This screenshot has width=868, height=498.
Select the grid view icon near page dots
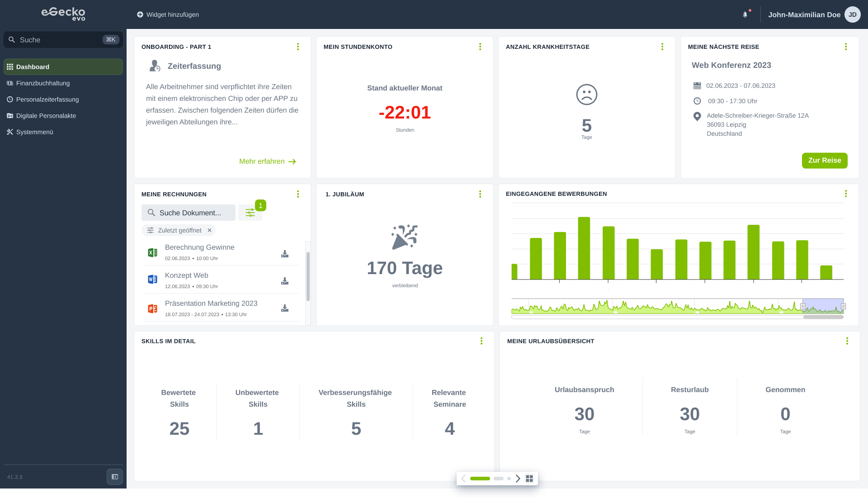pos(529,478)
